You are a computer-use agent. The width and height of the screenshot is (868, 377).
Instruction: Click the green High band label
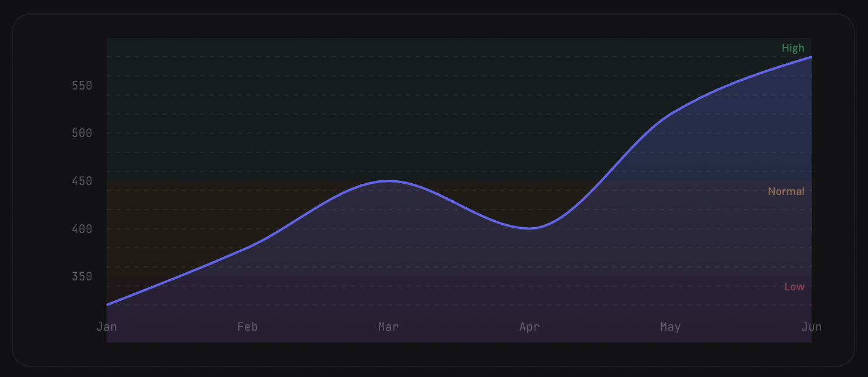[x=793, y=48]
